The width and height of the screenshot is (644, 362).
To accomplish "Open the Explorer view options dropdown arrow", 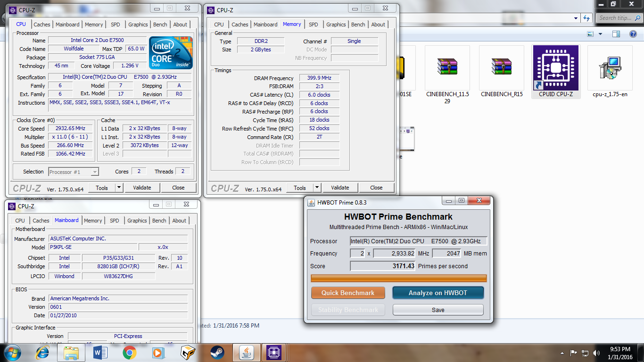I will pos(600,34).
